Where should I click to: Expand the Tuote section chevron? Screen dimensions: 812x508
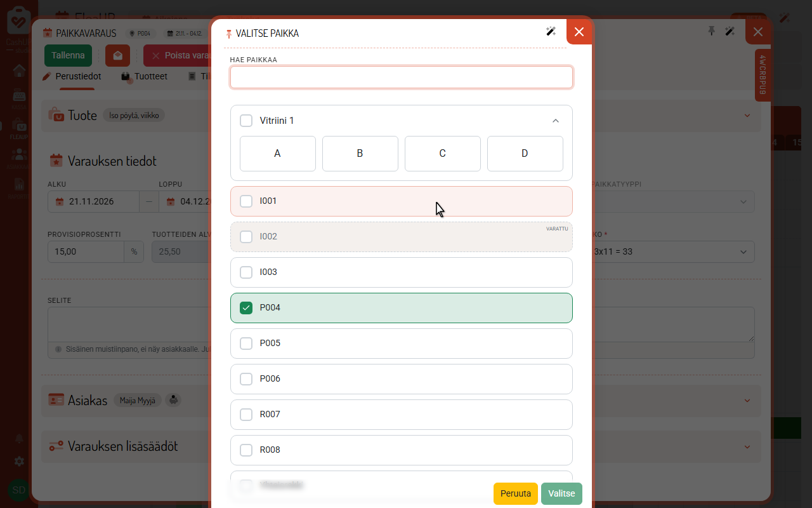point(747,116)
